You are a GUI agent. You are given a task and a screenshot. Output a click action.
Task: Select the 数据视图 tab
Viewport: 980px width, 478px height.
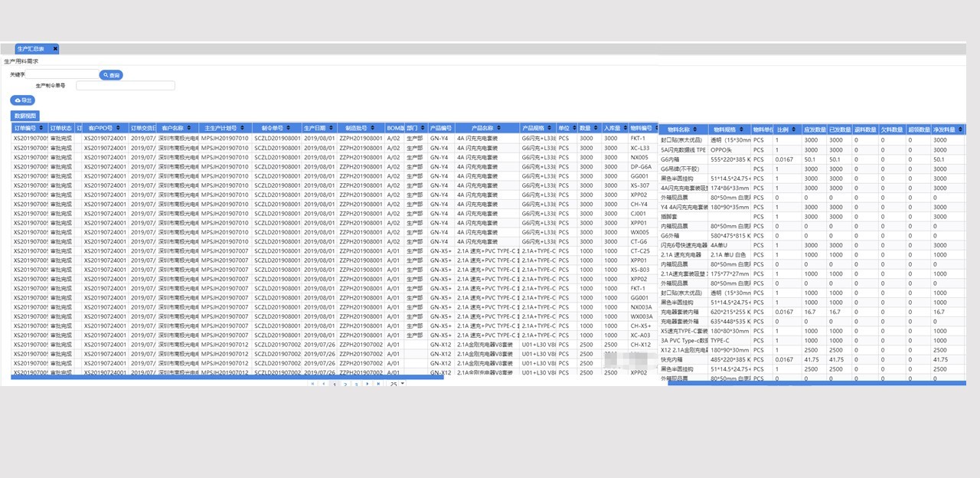[x=24, y=116]
